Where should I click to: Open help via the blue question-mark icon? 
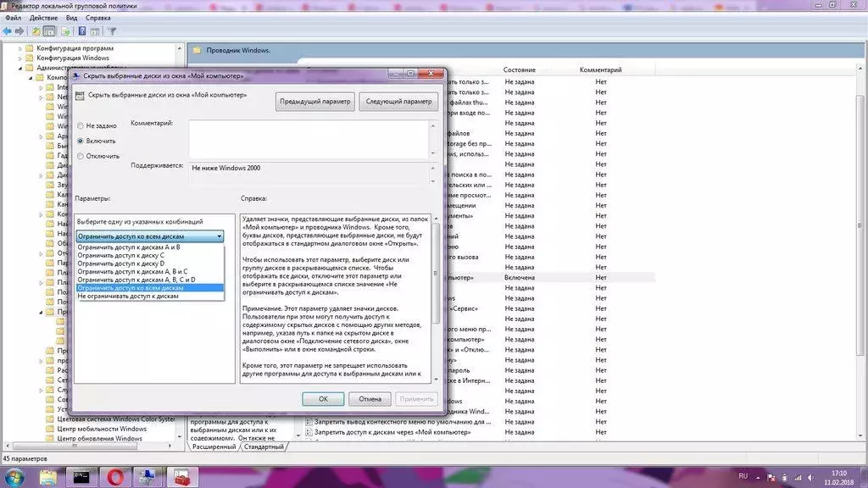82,31
